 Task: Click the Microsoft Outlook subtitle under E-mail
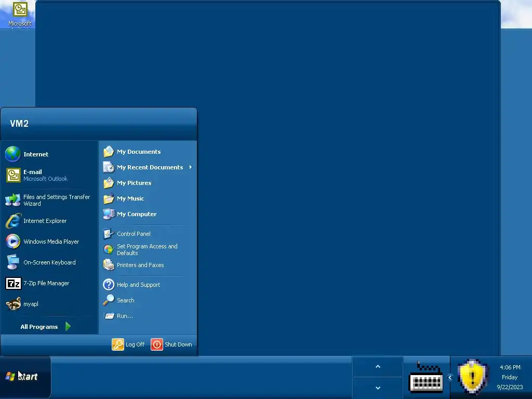click(x=46, y=179)
